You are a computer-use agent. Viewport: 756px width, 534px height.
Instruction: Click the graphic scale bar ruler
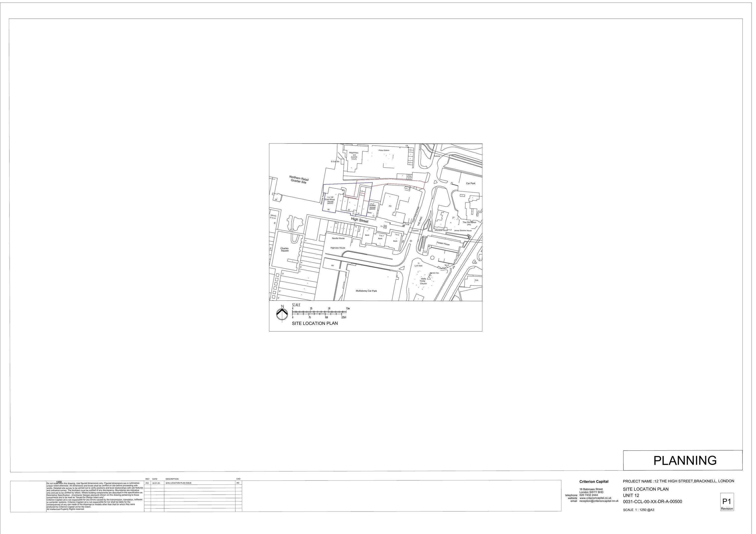click(x=319, y=313)
